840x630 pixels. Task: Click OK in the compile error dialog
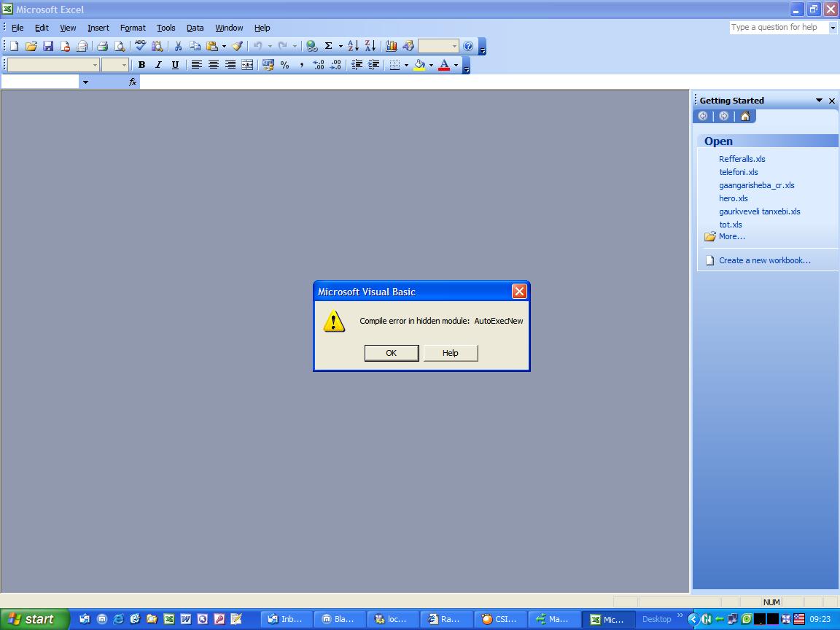click(392, 353)
